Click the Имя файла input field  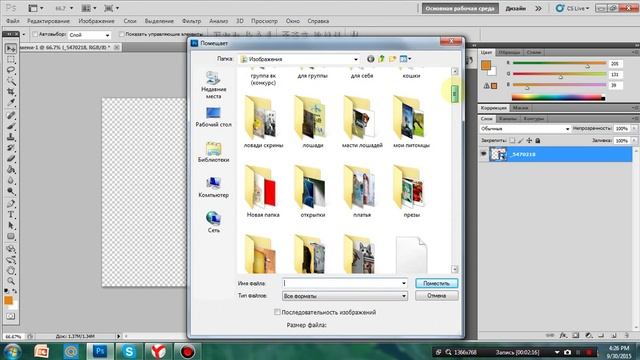[x=341, y=283]
